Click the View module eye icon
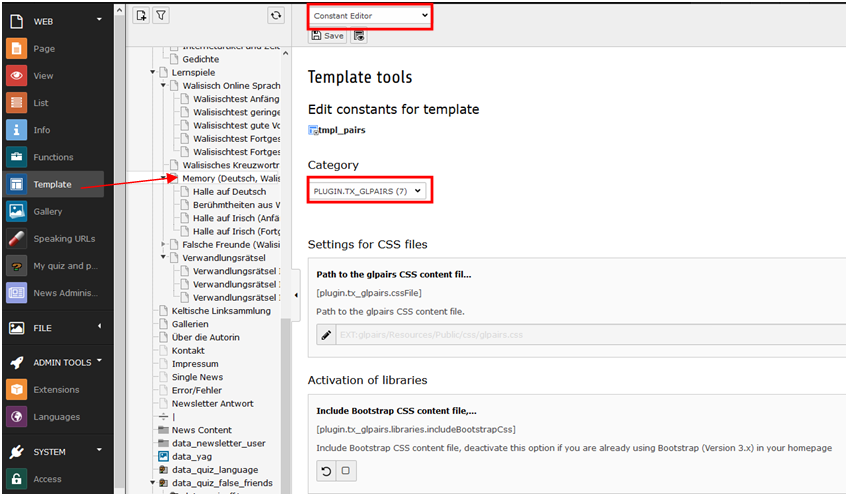848x494 pixels. pyautogui.click(x=16, y=76)
